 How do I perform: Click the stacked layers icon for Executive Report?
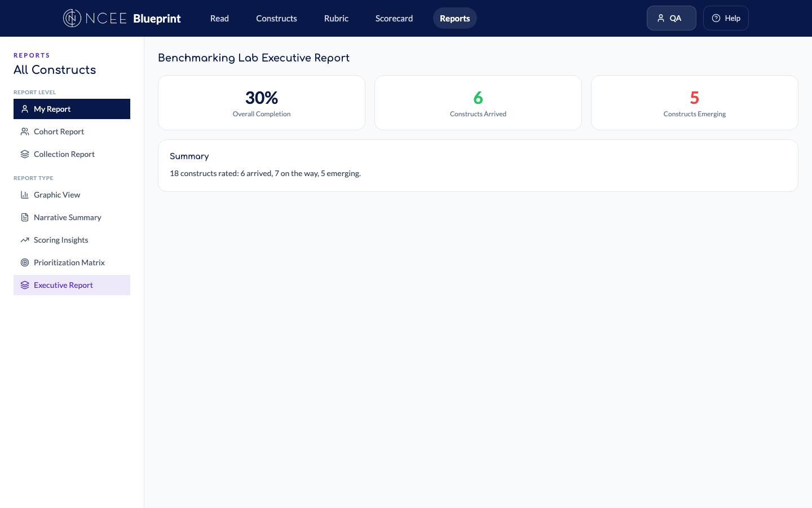25,285
